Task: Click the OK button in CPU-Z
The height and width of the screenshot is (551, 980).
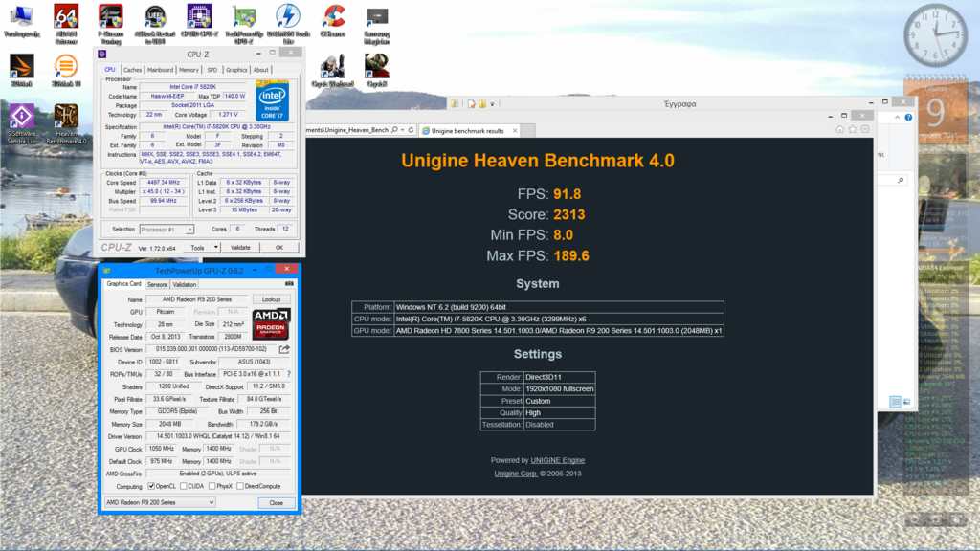Action: point(279,248)
